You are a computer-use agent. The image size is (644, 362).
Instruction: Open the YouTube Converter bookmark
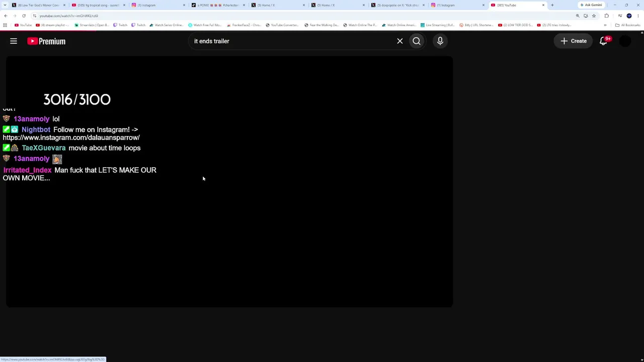(x=282, y=25)
